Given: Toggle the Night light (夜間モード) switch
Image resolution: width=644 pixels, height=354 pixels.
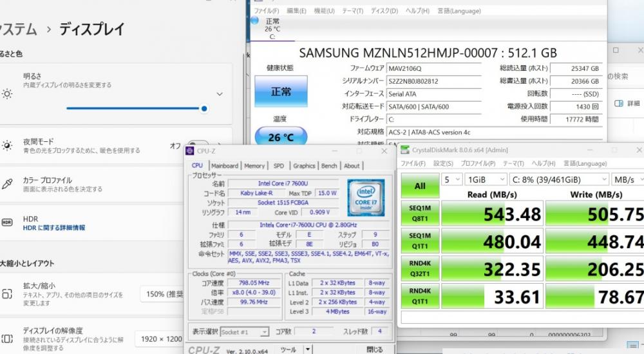Looking at the screenshot, I should (197, 146).
